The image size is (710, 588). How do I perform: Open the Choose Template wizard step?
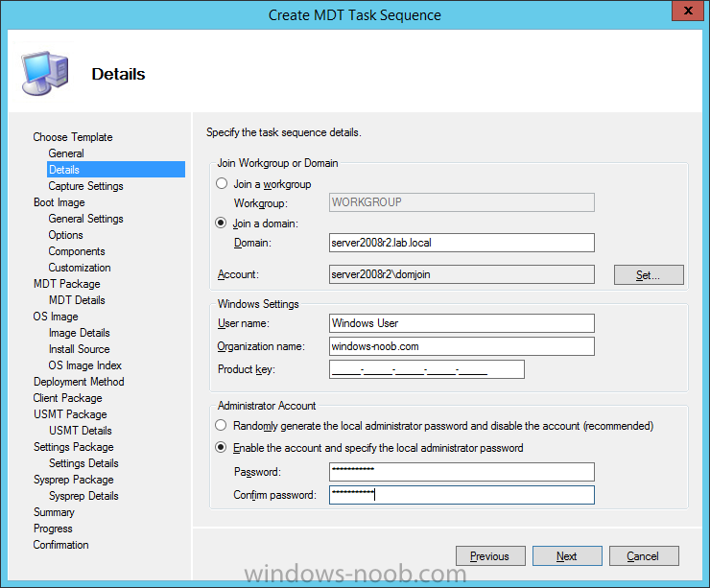click(x=73, y=137)
